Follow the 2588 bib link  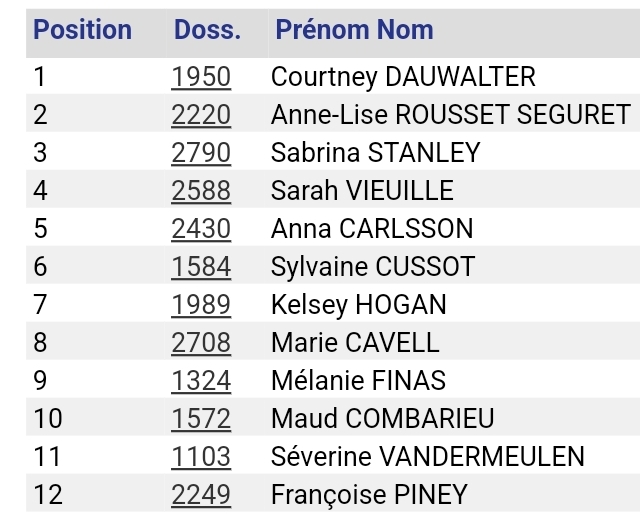[201, 191]
